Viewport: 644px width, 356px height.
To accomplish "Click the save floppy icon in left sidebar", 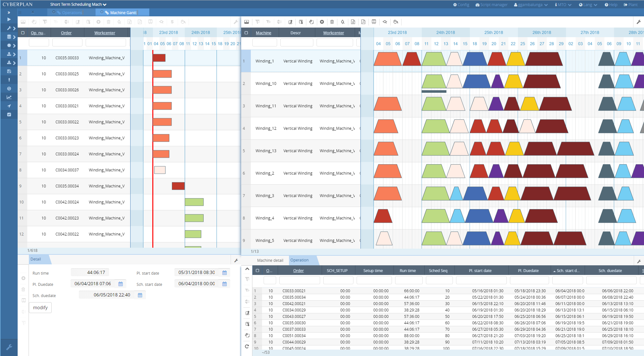I will (9, 71).
